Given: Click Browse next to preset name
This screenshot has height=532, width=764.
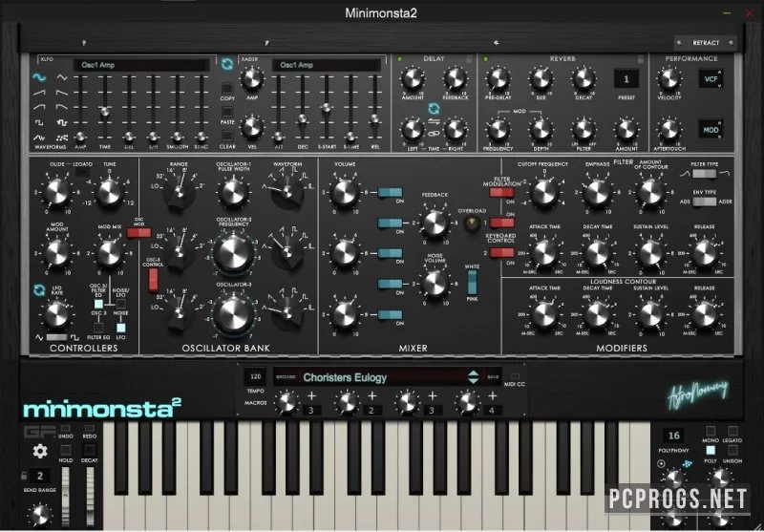Looking at the screenshot, I should (x=286, y=377).
